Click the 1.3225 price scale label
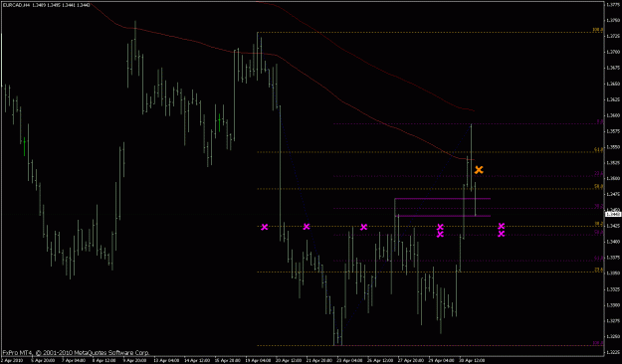 pyautogui.click(x=614, y=352)
